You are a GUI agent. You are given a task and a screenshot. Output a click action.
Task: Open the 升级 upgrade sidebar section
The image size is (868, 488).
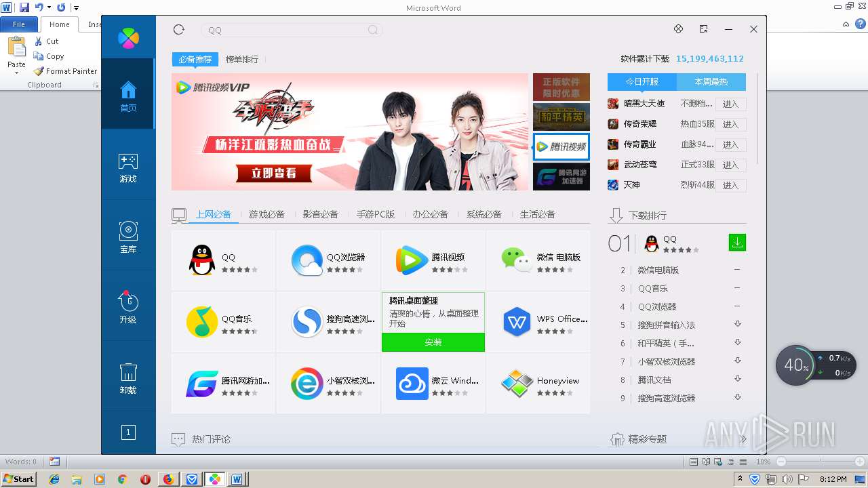[128, 307]
